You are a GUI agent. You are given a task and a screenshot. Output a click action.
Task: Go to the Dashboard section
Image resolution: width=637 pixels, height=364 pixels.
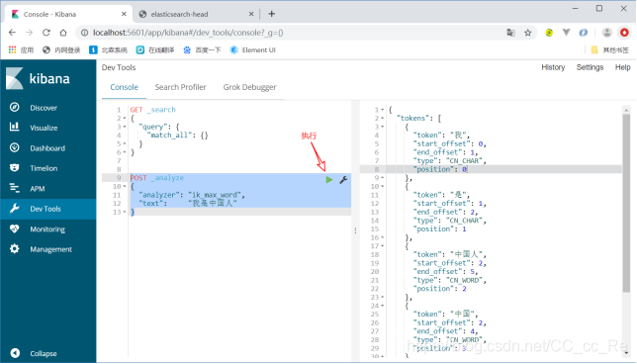[x=47, y=148]
